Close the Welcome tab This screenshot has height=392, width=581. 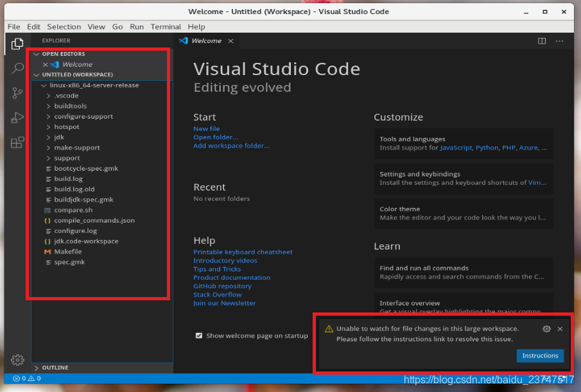(x=230, y=41)
